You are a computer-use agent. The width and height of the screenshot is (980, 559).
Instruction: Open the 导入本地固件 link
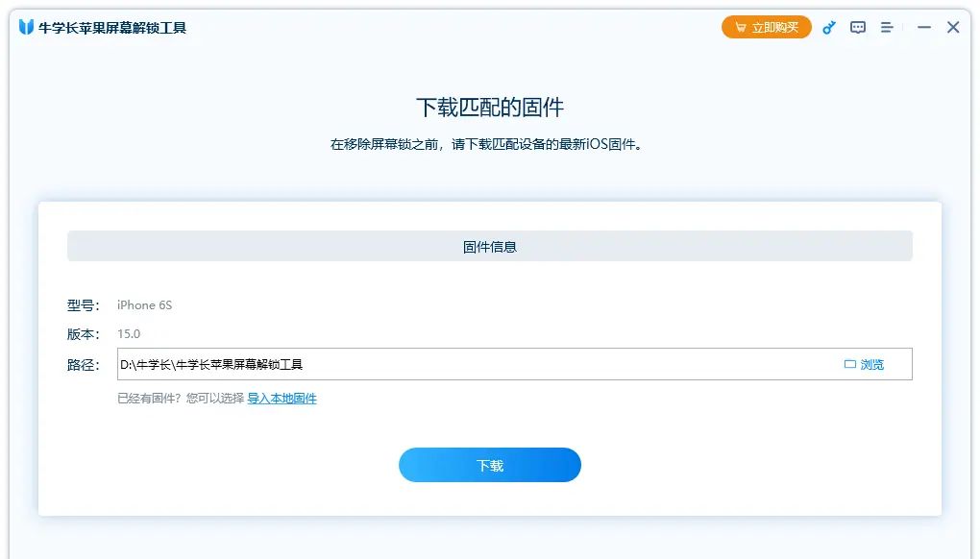pos(282,399)
